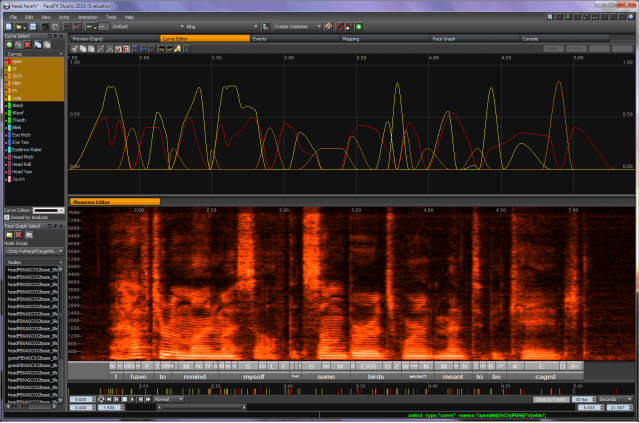Switch to the Face Graph tab
The image size is (640, 423).
(x=475, y=39)
